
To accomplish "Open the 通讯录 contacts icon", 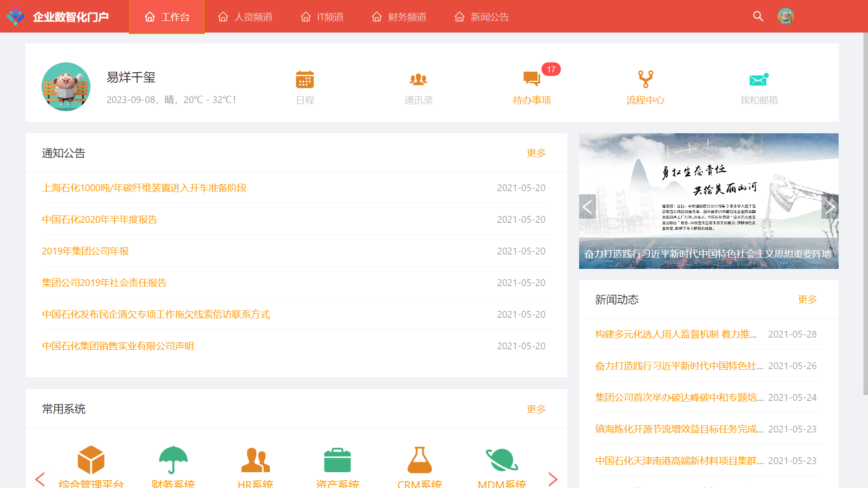I will click(x=418, y=80).
